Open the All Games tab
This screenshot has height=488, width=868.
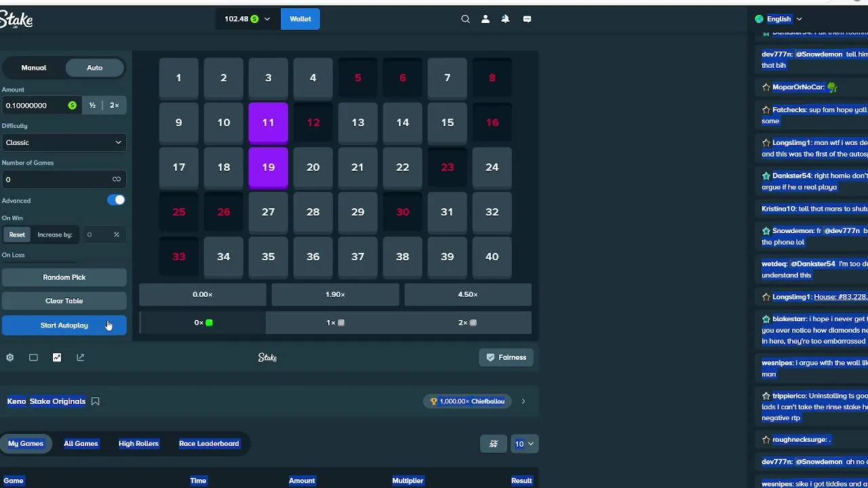pos(81,444)
